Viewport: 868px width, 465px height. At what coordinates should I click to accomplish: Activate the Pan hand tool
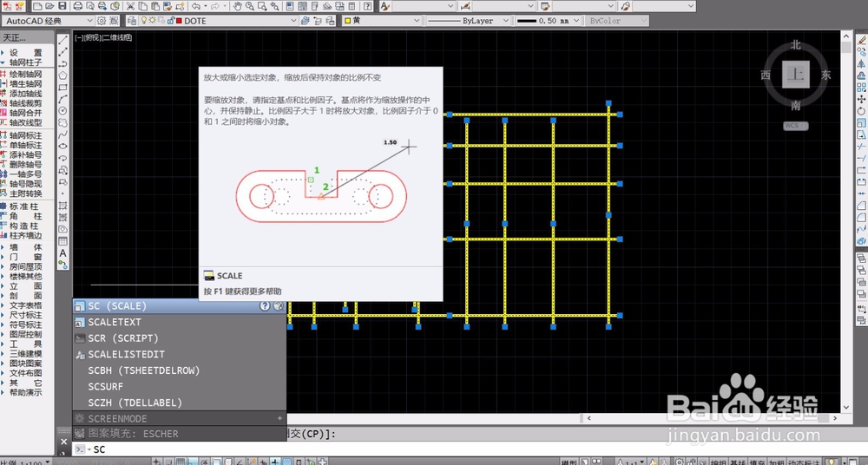237,7
